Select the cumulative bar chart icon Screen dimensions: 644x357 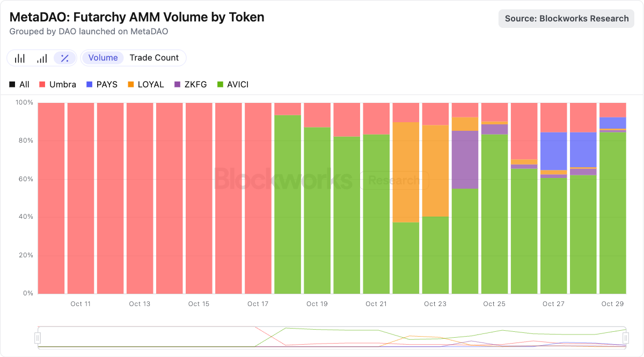tap(42, 58)
